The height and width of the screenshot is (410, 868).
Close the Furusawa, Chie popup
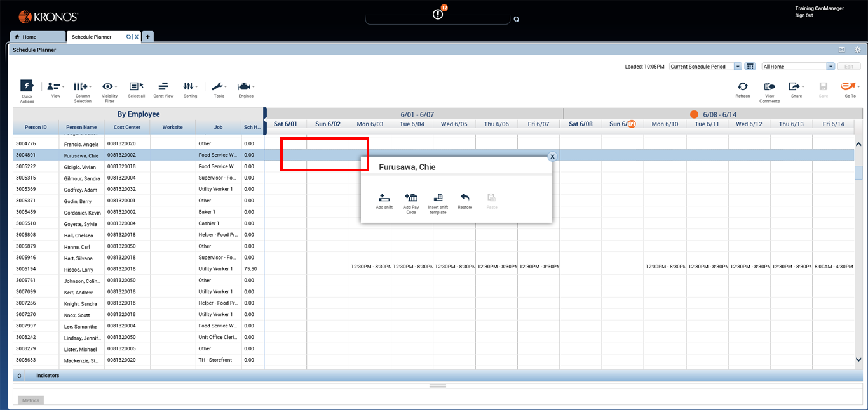coord(552,156)
